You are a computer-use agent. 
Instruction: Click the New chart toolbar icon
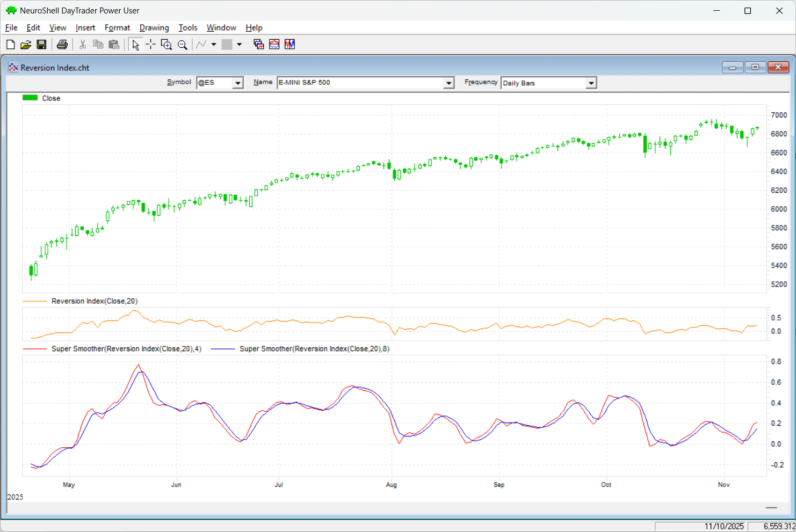tap(10, 45)
